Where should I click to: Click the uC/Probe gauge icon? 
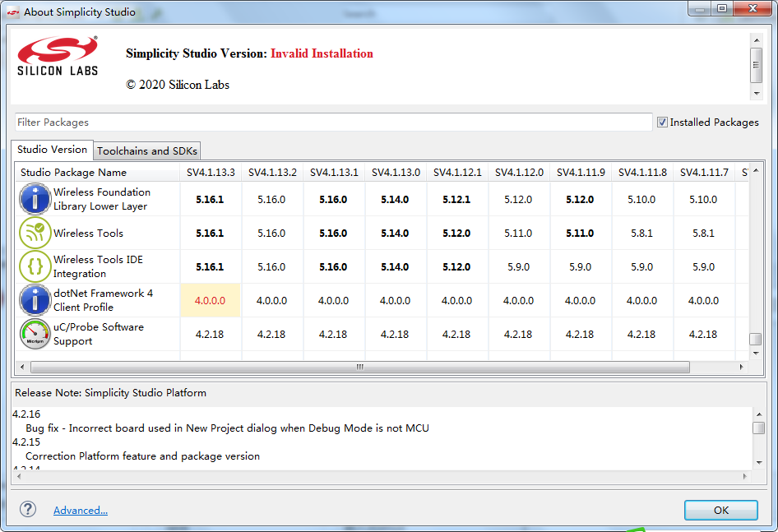(35, 334)
